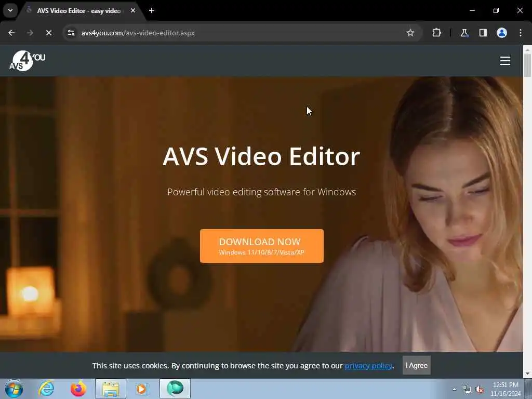Click the AVS Video Editor heading

(261, 156)
